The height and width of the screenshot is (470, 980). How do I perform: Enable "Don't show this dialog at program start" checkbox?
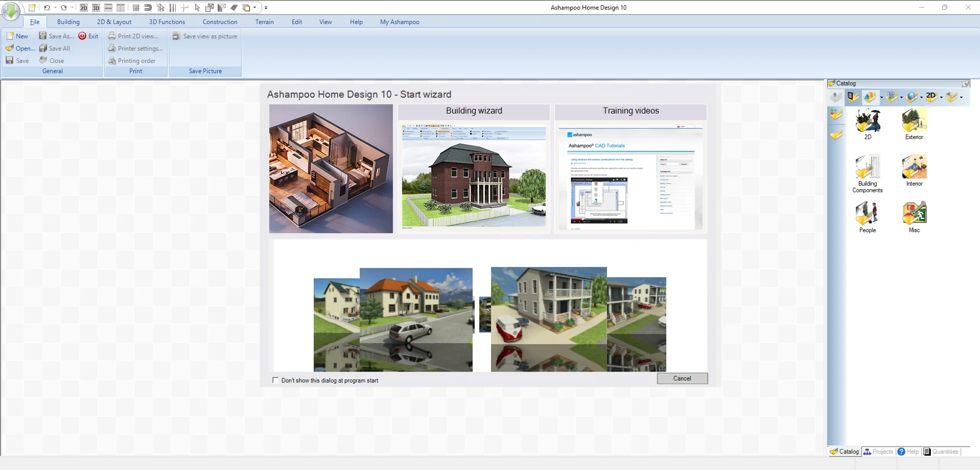[x=276, y=380]
